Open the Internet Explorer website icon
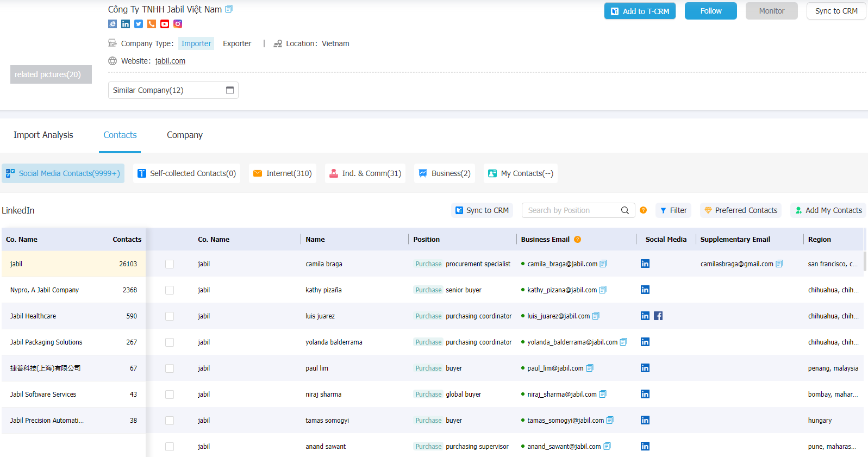868x457 pixels. [x=113, y=24]
